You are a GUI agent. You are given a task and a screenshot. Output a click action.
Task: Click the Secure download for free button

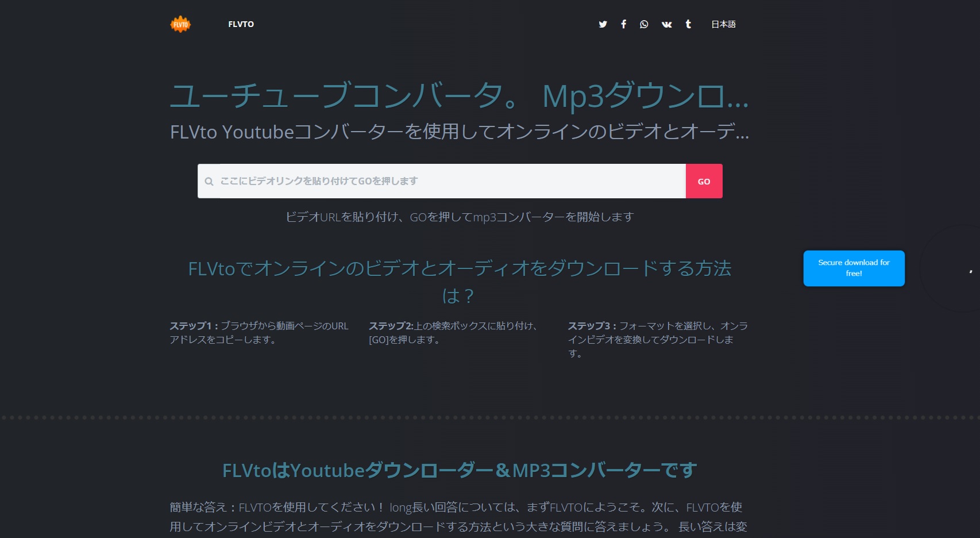854,268
